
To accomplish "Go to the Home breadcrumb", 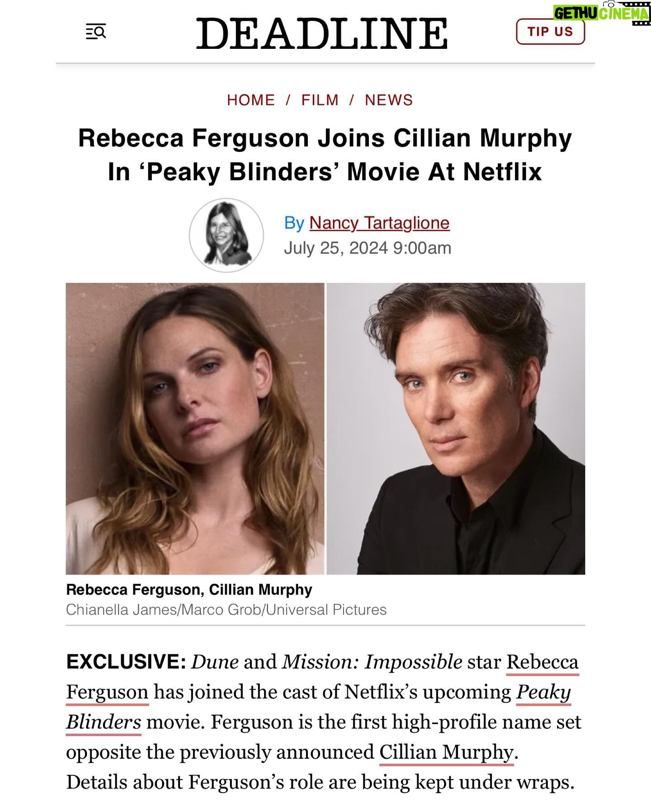I will tap(251, 100).
